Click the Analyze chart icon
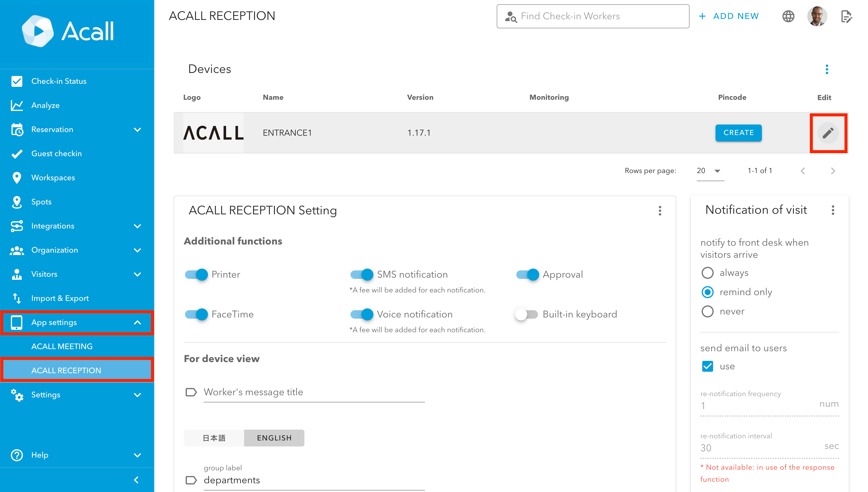 [17, 105]
